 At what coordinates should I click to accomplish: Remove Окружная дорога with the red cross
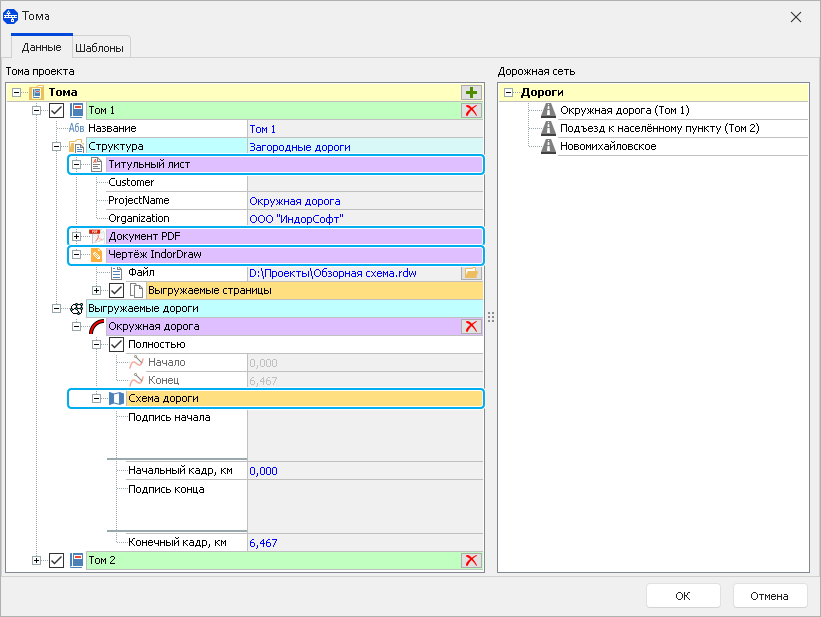pos(471,326)
